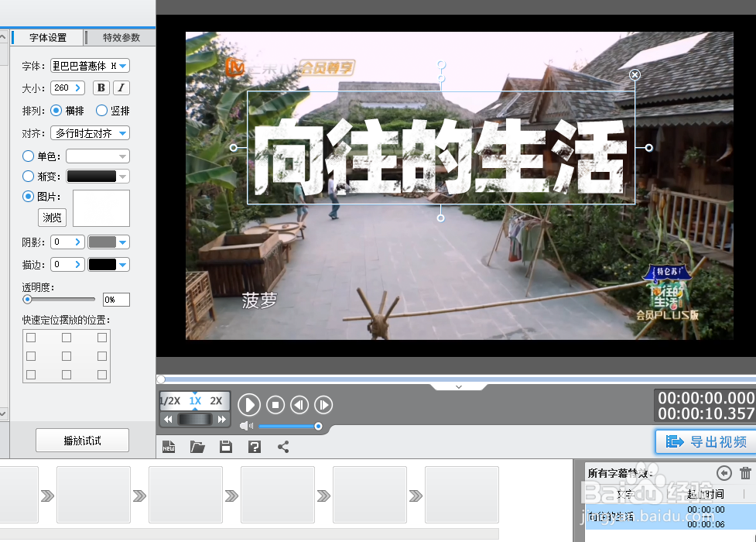Click the left panel scroll down arrow
Screen dimensions: 756x542
click(x=3, y=413)
